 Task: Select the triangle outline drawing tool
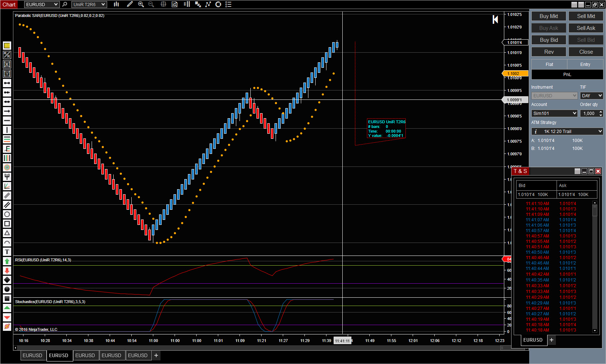coord(7,233)
